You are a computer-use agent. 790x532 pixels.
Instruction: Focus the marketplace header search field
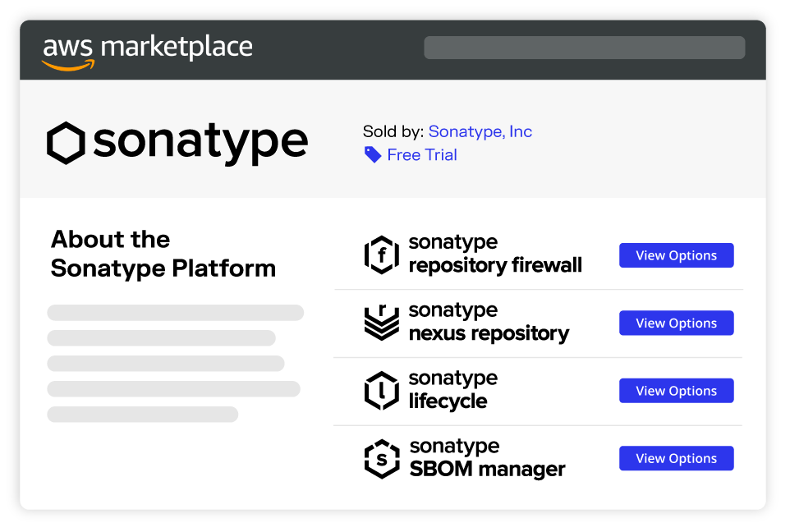click(584, 48)
